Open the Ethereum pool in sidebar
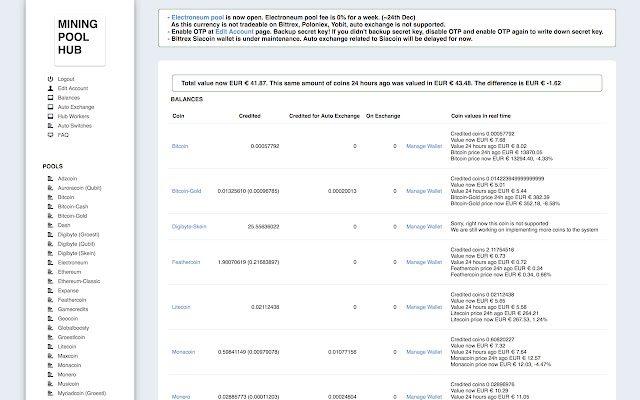The height and width of the screenshot is (400, 640). (x=69, y=272)
